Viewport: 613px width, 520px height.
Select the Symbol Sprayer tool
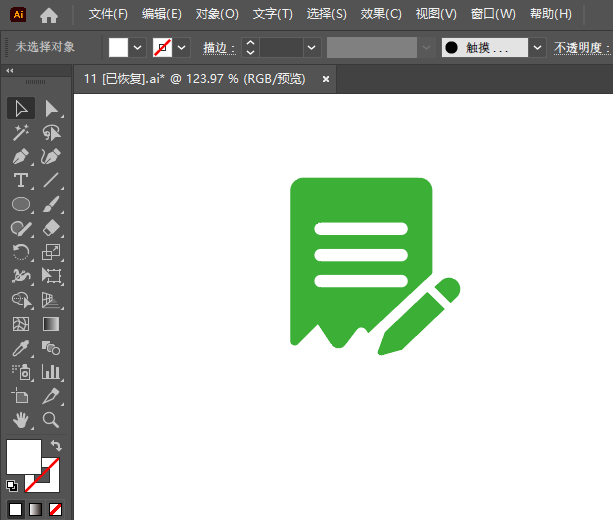point(21,372)
